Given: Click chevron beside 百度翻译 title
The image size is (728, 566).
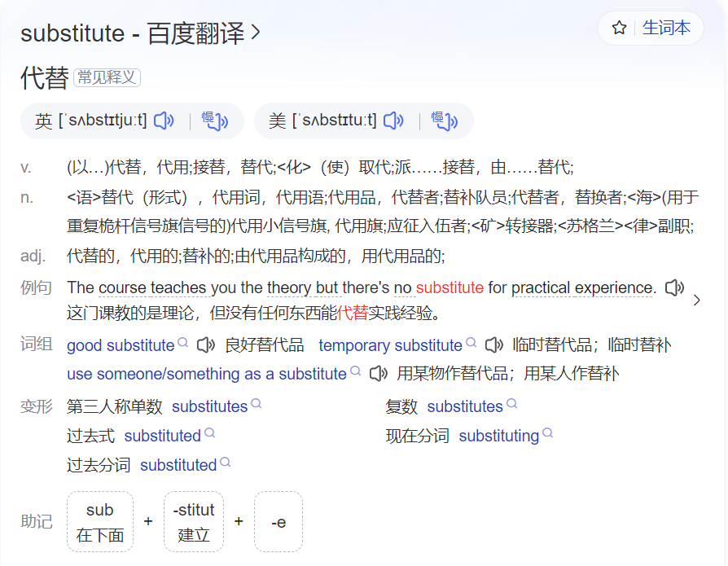Looking at the screenshot, I should [x=256, y=33].
